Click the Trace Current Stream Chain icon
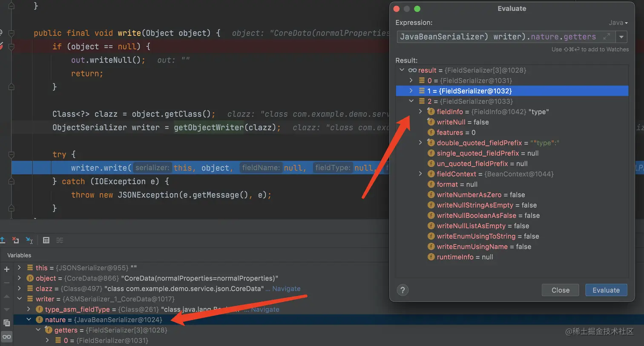Viewport: 644px width, 346px height. (x=60, y=240)
